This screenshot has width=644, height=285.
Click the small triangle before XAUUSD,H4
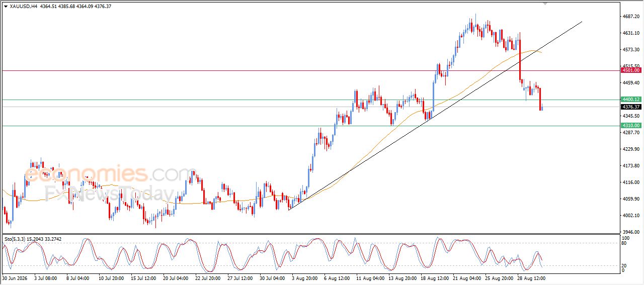coord(6,6)
